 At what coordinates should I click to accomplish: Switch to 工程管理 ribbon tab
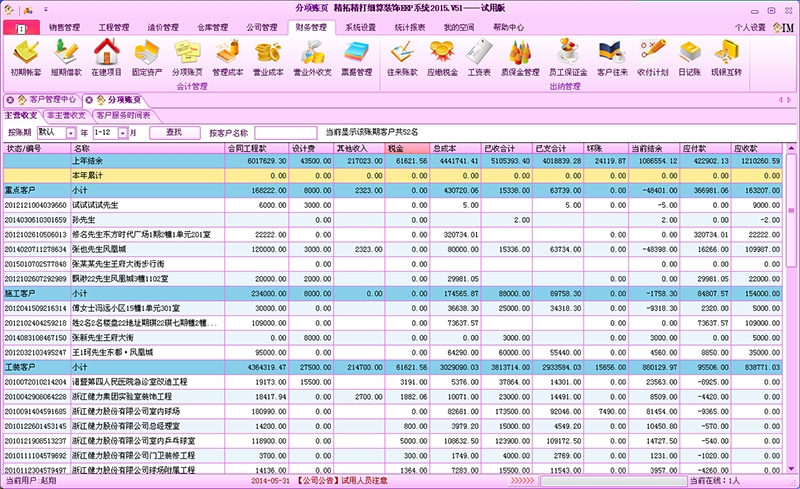(114, 28)
